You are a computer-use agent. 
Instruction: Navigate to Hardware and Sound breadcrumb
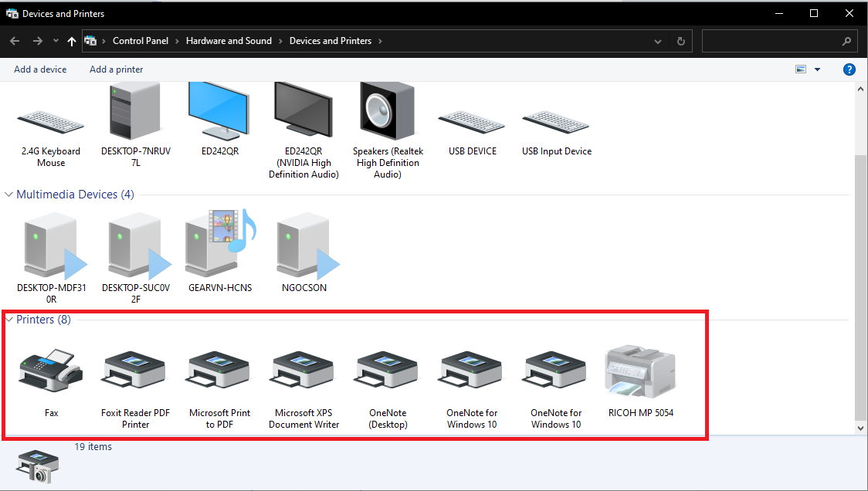click(x=229, y=41)
